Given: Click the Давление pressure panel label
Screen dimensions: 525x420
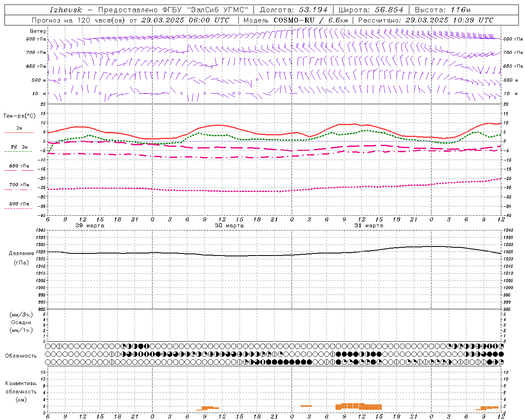Looking at the screenshot, I should [21, 253].
